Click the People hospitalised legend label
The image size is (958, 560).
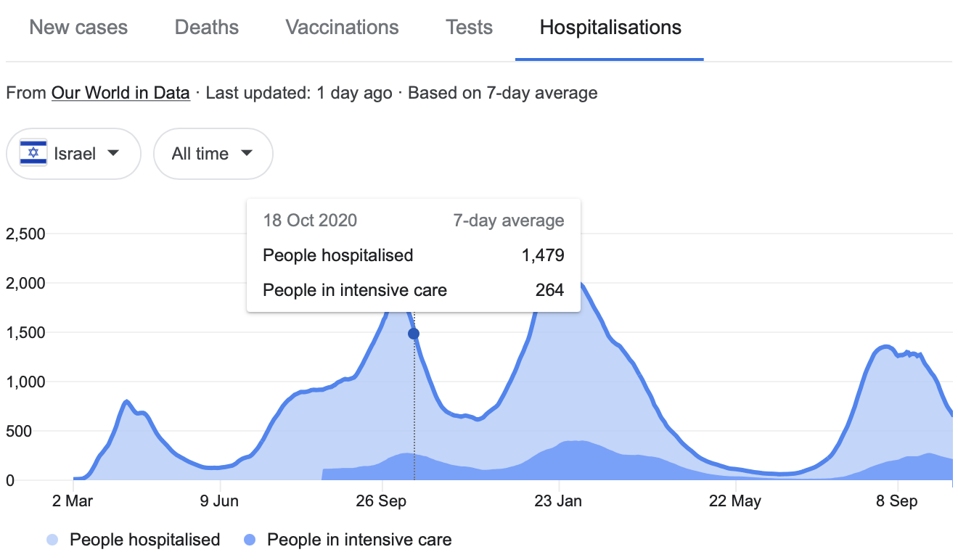click(x=144, y=540)
